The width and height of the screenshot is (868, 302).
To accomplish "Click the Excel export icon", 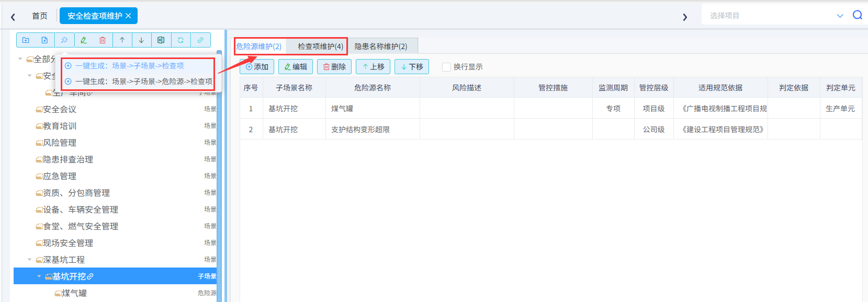I will [x=161, y=40].
